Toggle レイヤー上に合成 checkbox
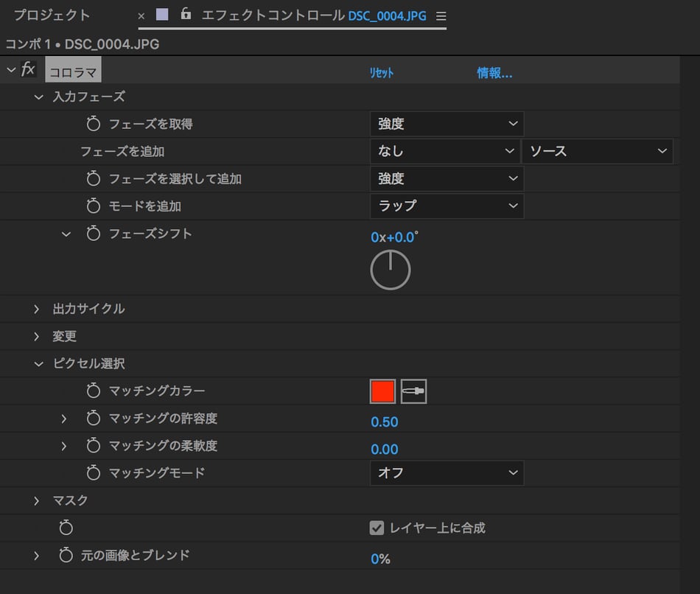 [x=377, y=528]
